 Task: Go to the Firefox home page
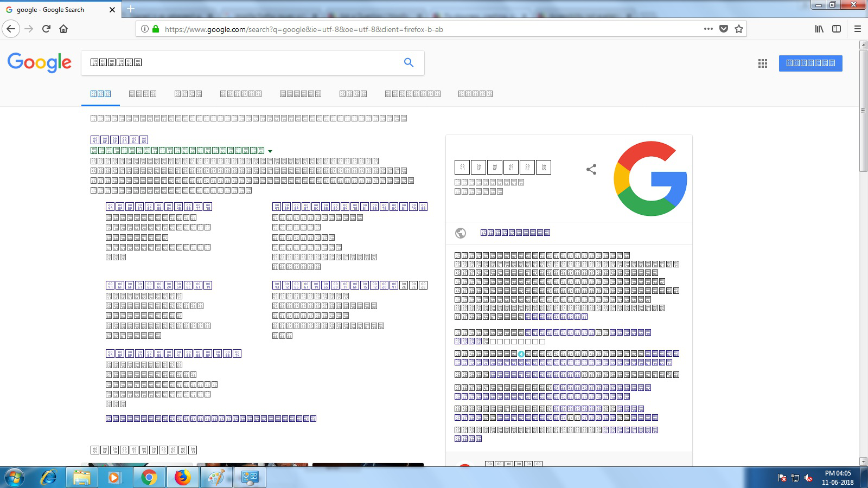click(63, 29)
